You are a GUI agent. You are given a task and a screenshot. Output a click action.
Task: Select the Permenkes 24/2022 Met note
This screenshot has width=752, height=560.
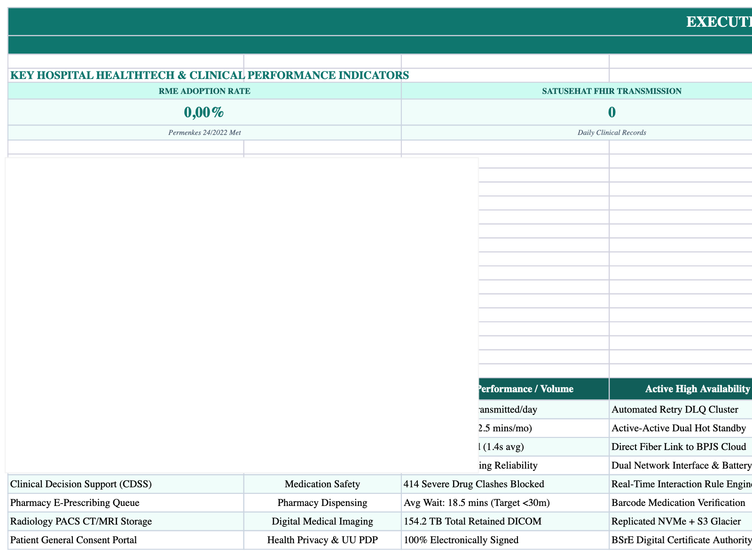[204, 132]
